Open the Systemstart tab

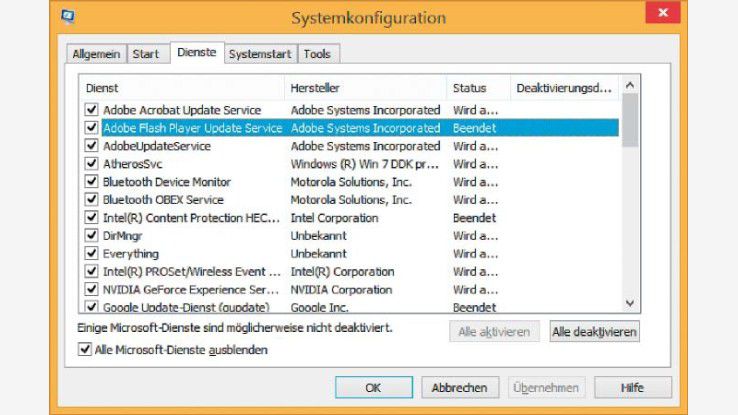(260, 54)
